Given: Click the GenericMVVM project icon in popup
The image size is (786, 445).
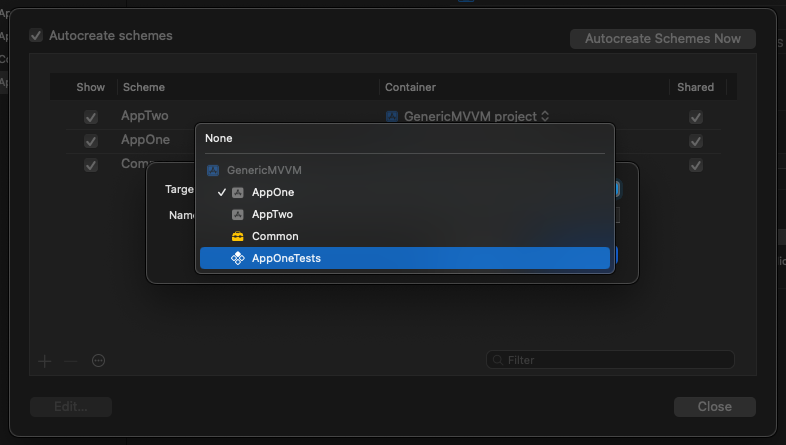Looking at the screenshot, I should 213,170.
